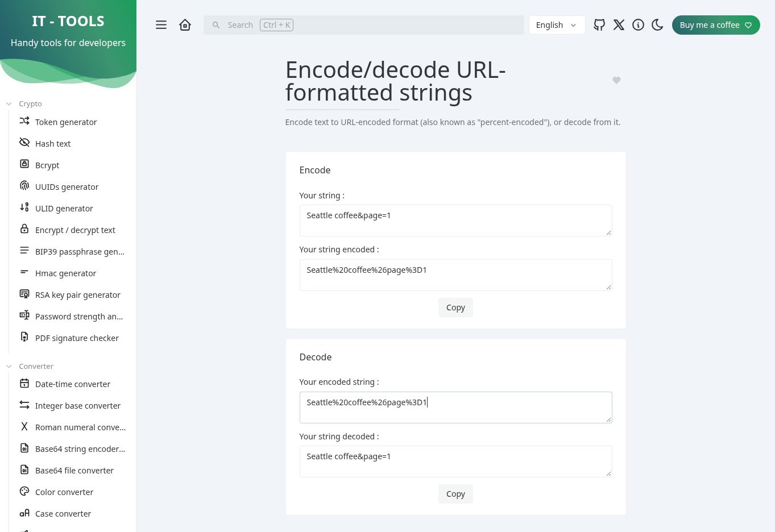Add tool to favorites heart icon
This screenshot has width=775, height=532.
point(616,81)
